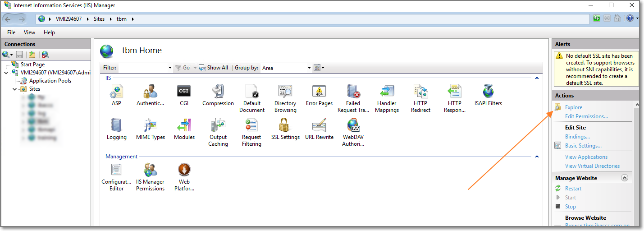Screen dimensions: 644x231
Task: Restart the website
Action: (x=573, y=189)
